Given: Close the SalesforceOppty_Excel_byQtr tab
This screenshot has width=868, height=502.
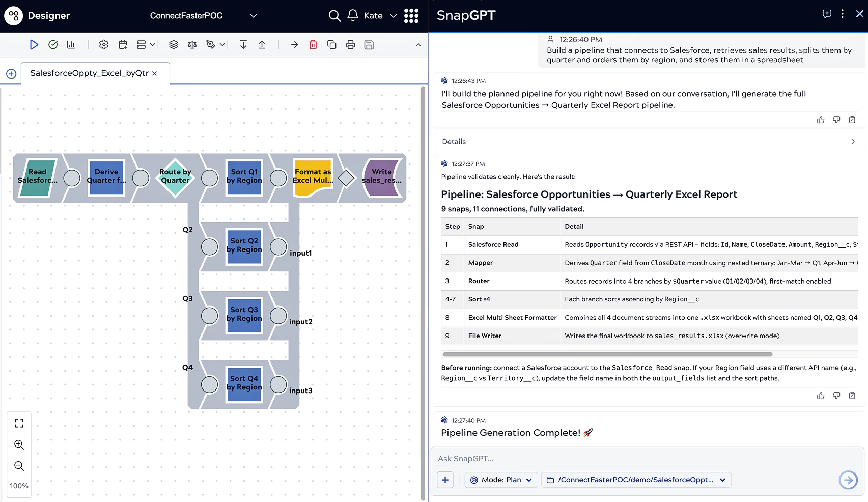Looking at the screenshot, I should (154, 73).
